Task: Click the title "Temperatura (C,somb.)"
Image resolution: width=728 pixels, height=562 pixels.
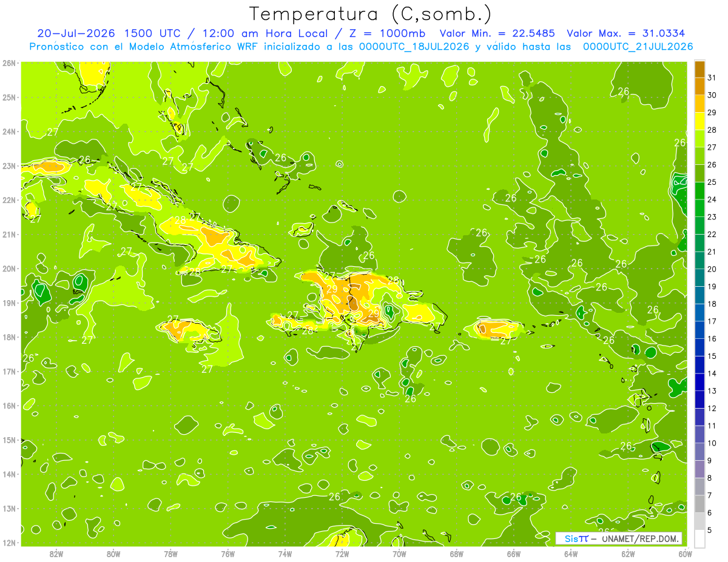Action: pos(370,14)
